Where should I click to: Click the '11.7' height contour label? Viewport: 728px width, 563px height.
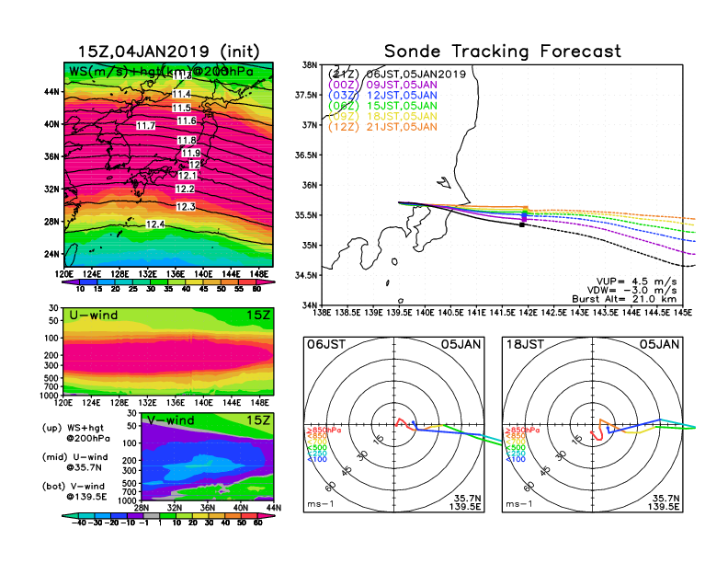point(146,125)
